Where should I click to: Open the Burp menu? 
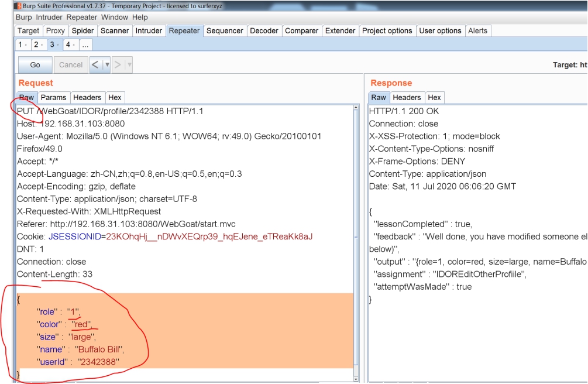coord(23,17)
